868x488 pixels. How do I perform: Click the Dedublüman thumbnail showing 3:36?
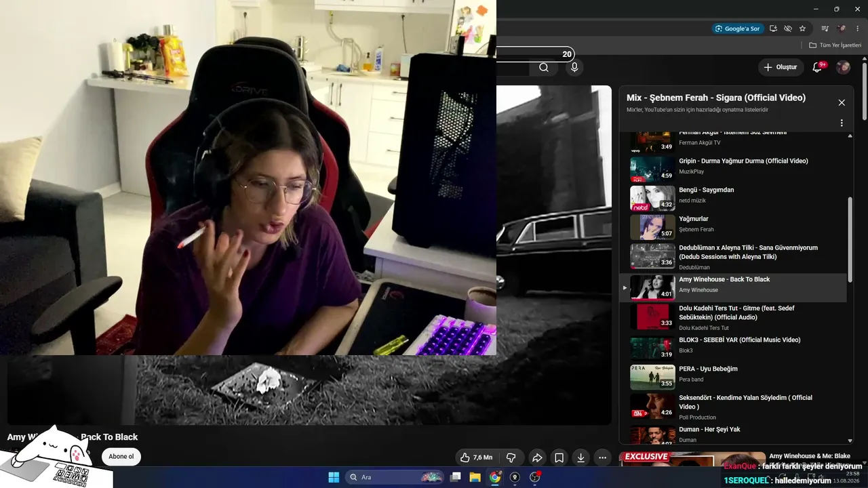click(652, 256)
